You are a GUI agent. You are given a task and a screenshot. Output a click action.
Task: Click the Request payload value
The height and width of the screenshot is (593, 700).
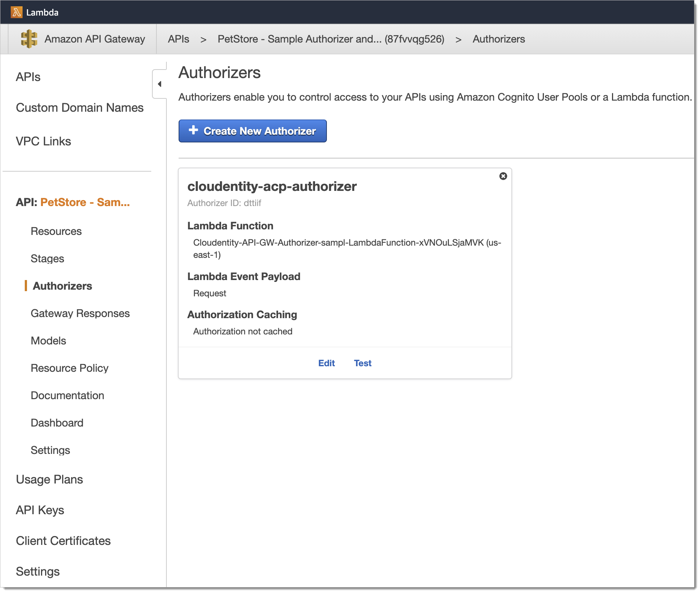(x=210, y=293)
